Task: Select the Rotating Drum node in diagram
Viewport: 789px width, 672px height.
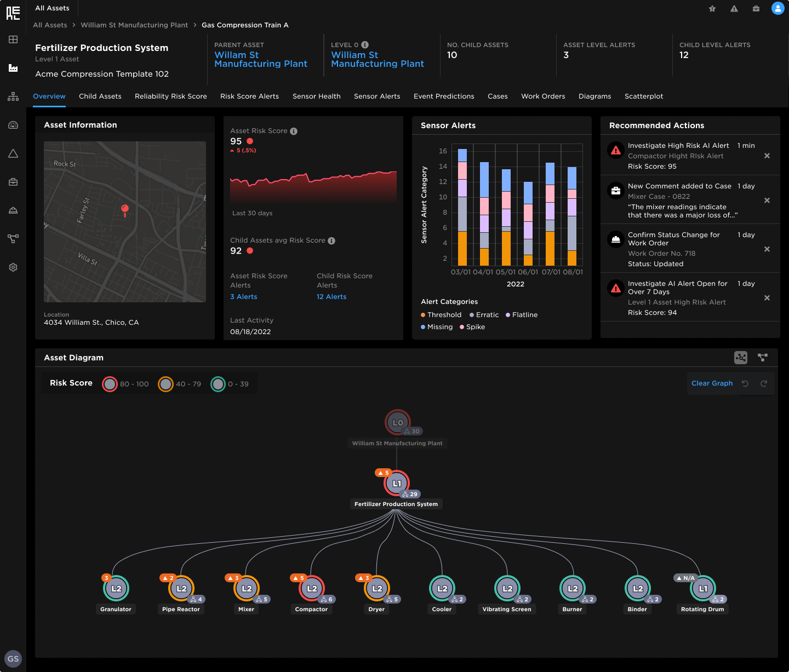Action: click(703, 589)
